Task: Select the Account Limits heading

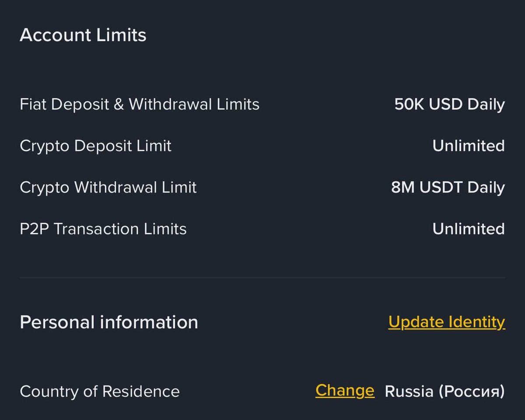Action: click(83, 35)
